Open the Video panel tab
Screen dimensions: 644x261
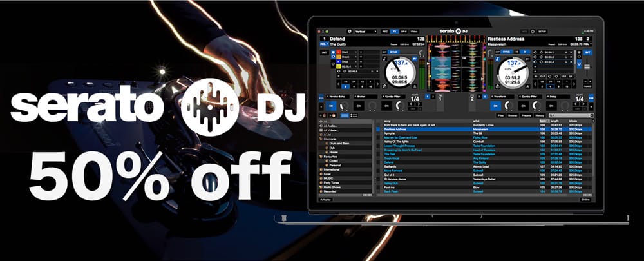(414, 31)
